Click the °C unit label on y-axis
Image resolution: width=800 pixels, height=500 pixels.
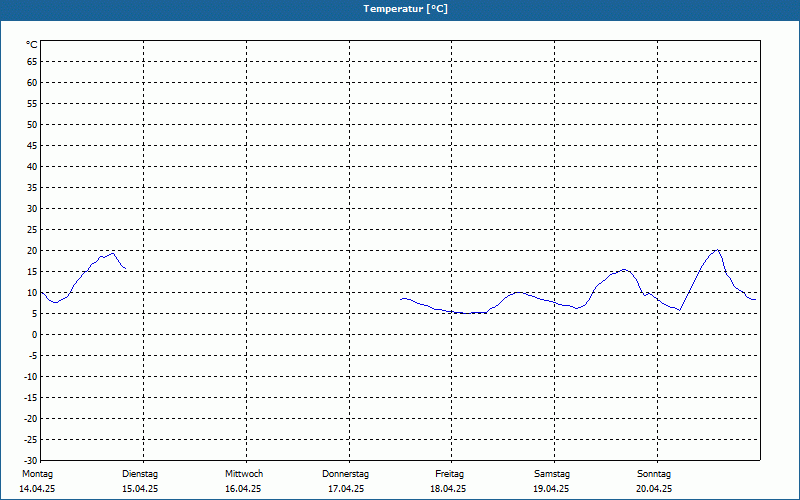tap(32, 45)
